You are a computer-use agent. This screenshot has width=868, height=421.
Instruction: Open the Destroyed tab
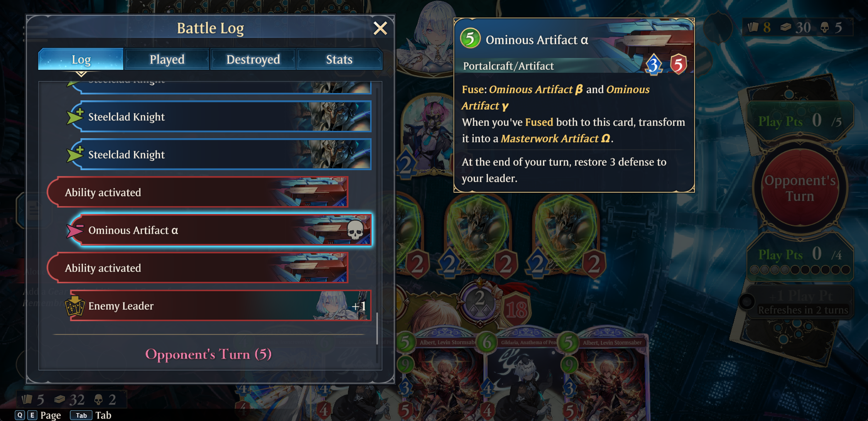(x=253, y=60)
